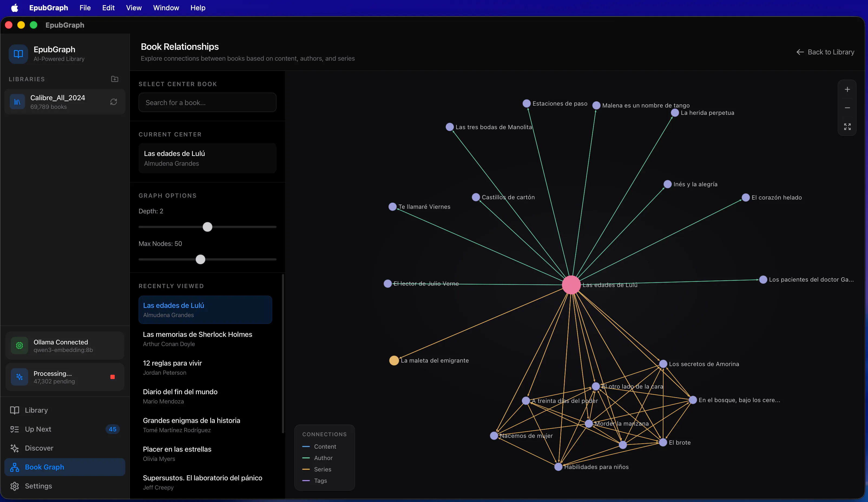
Task: Click the Content connection legend entry
Action: click(319, 446)
